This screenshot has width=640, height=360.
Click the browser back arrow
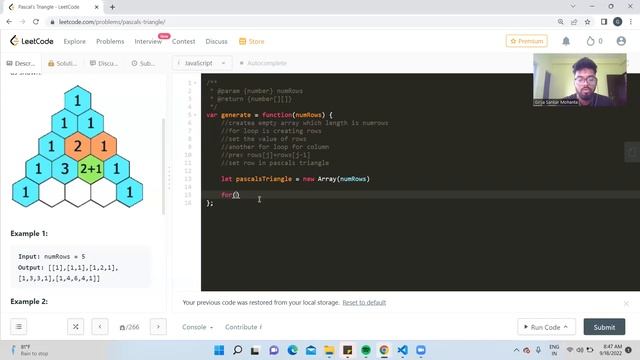coord(9,22)
